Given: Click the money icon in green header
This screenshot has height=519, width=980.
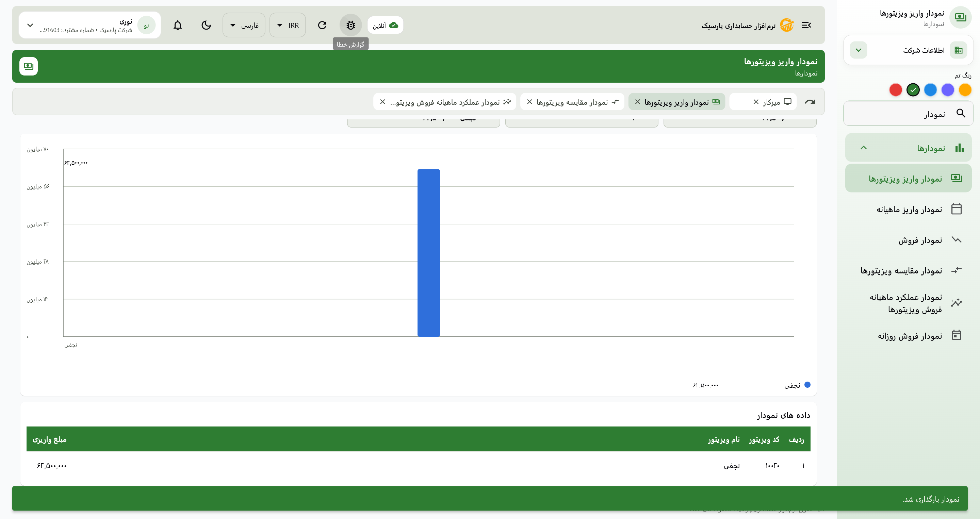Looking at the screenshot, I should tap(29, 66).
